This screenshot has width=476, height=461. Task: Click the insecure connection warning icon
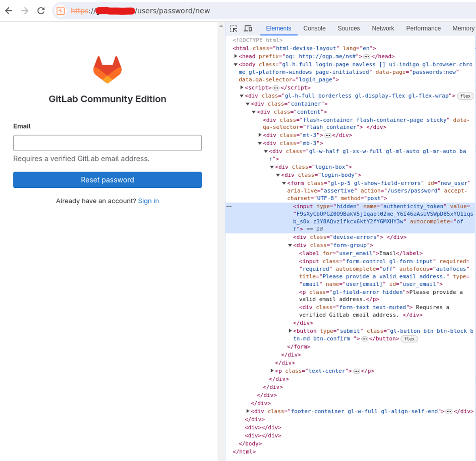point(61,11)
